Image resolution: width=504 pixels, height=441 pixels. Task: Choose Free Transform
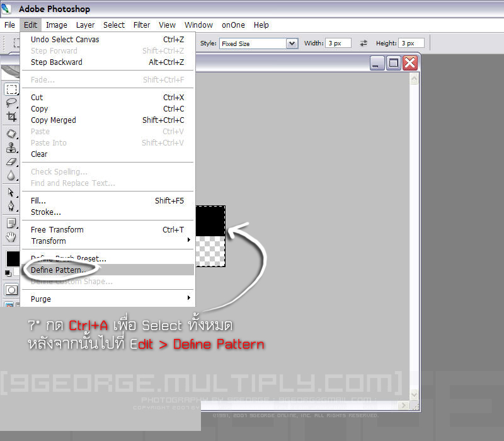[108, 230]
